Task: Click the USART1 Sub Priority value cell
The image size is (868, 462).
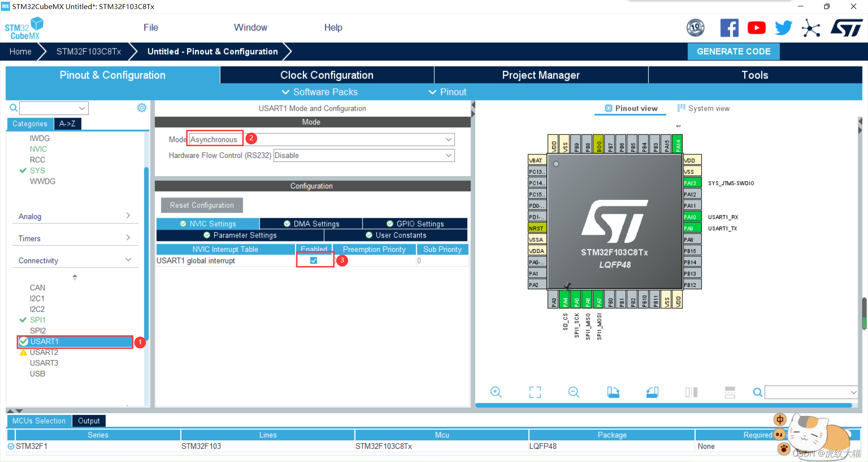Action: pos(442,261)
